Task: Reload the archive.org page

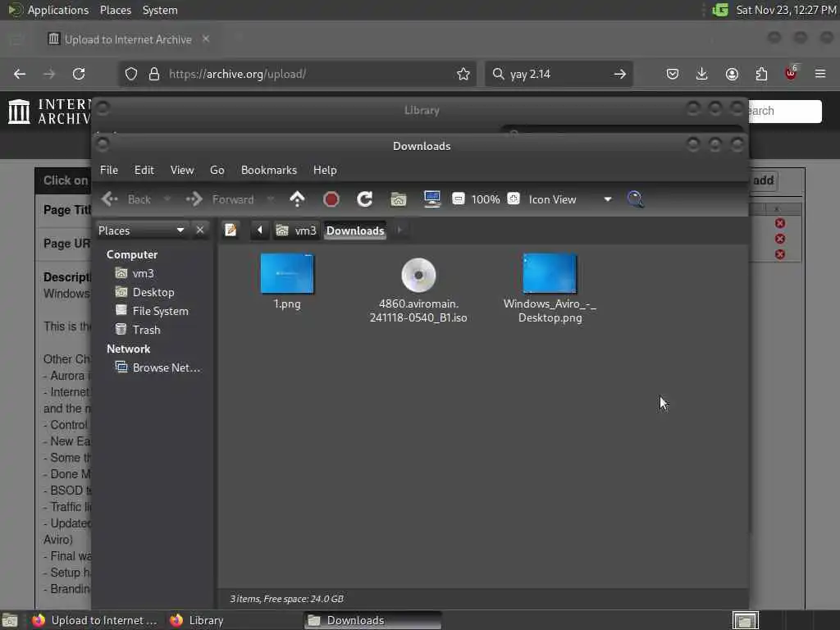Action: click(x=79, y=74)
